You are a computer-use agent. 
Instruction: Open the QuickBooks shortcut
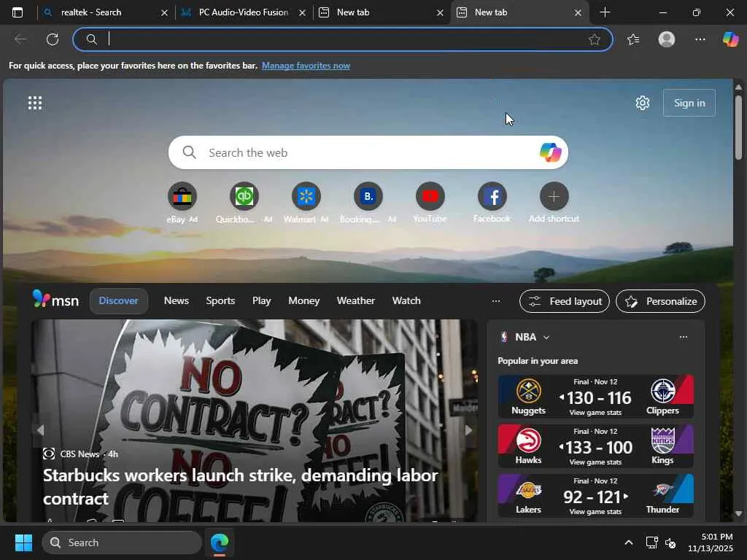pos(244,196)
